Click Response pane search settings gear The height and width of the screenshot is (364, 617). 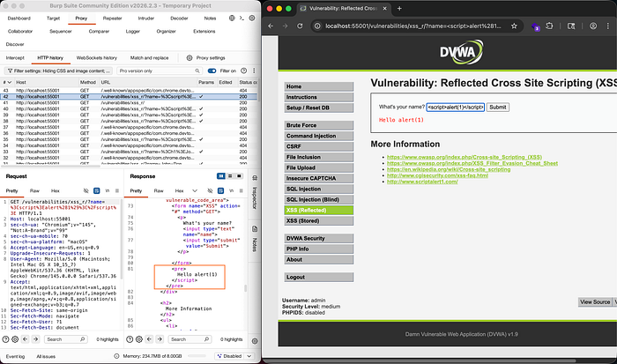point(139,339)
